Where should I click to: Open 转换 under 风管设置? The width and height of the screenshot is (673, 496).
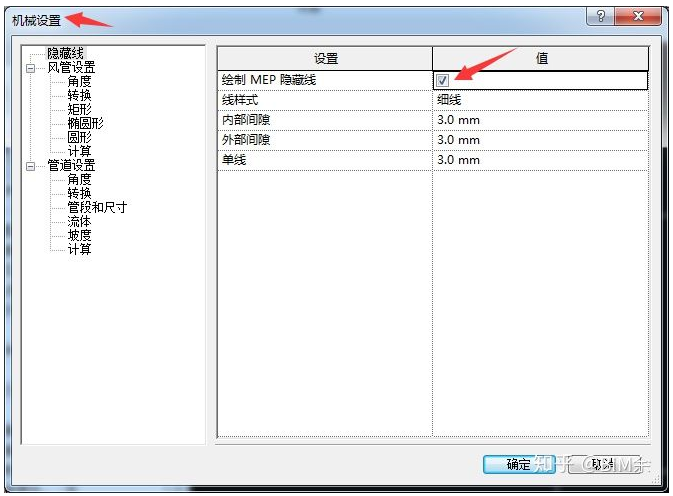(80, 95)
